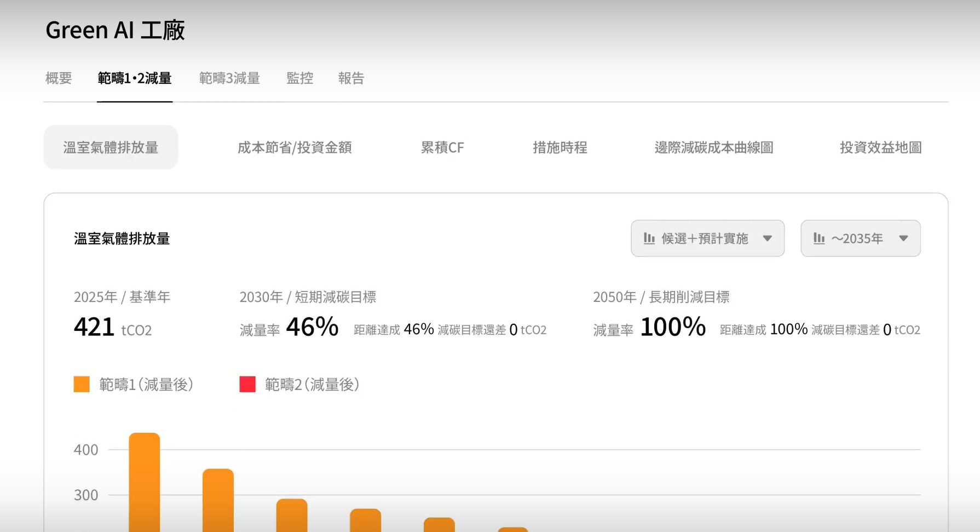Image resolution: width=980 pixels, height=532 pixels.
Task: Toggle the red 範疇2(減量後) legend swatch
Action: click(247, 384)
